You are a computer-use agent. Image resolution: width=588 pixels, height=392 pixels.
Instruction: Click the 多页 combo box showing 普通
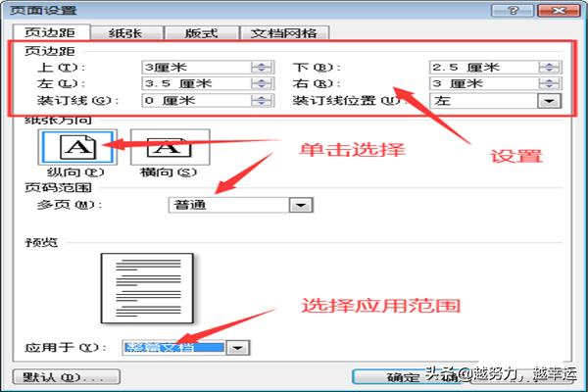coord(241,205)
